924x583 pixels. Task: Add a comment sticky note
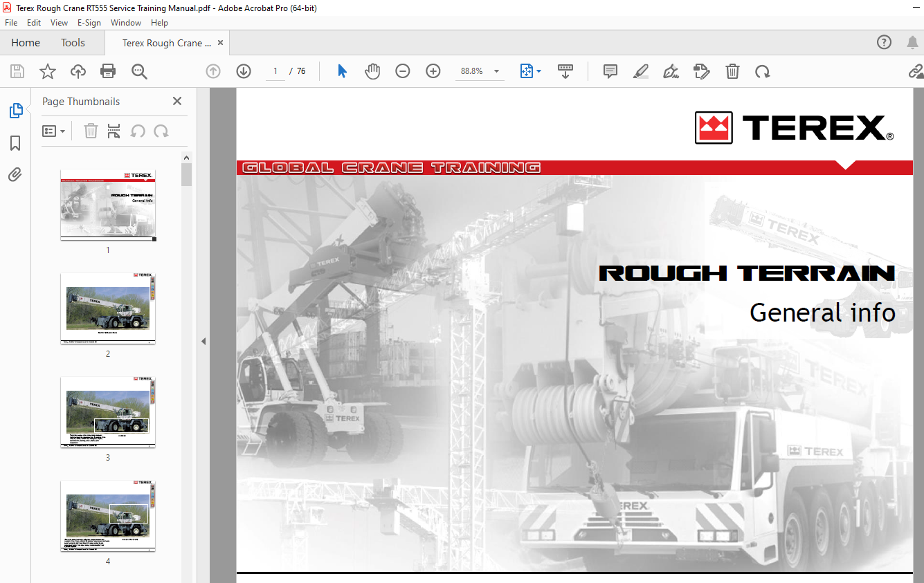610,71
